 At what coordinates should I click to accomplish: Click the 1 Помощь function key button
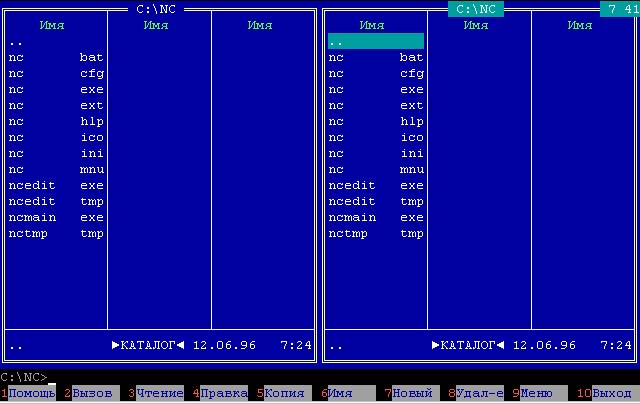click(28, 393)
